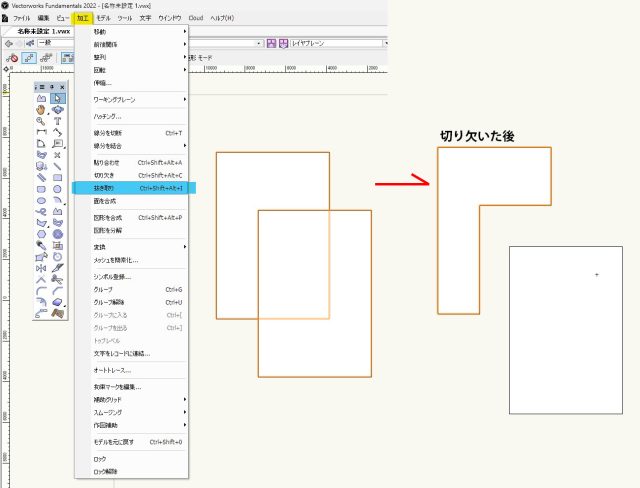Open the ファイル menu

tap(21, 19)
